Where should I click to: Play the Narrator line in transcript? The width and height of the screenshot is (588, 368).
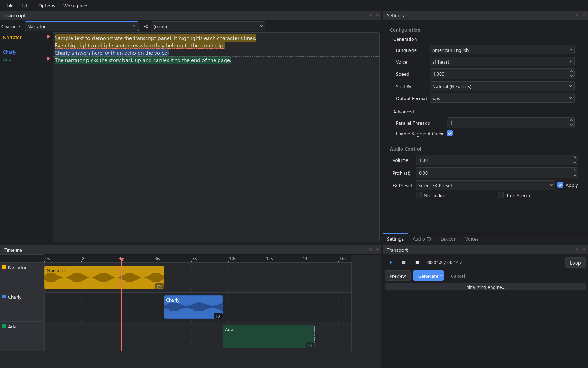[48, 37]
